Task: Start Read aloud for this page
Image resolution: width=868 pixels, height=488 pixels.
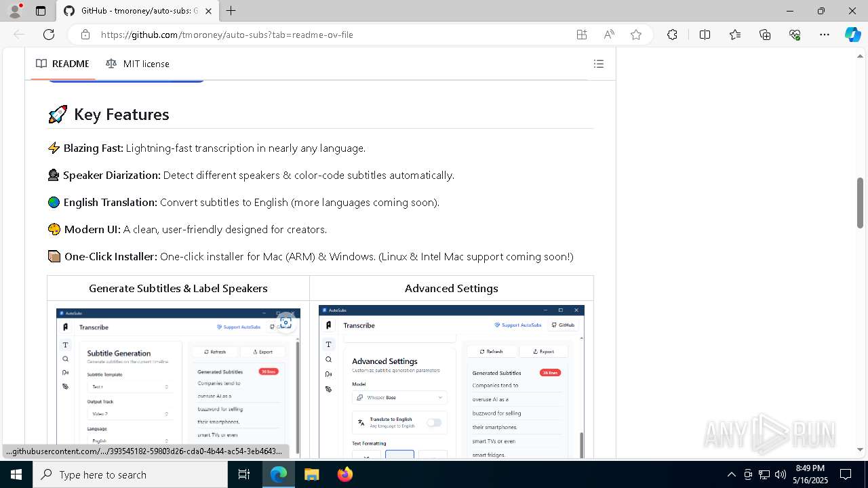Action: click(609, 35)
